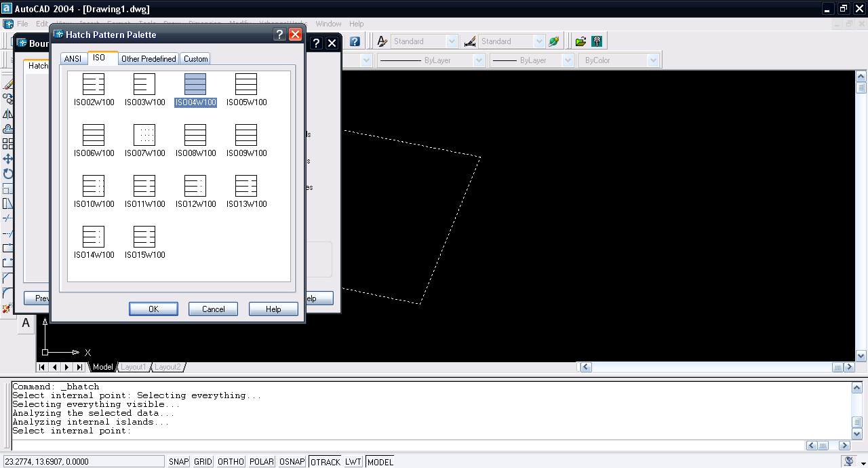The width and height of the screenshot is (868, 468).
Task: Switch to the Other Predefined tab
Action: [x=149, y=59]
